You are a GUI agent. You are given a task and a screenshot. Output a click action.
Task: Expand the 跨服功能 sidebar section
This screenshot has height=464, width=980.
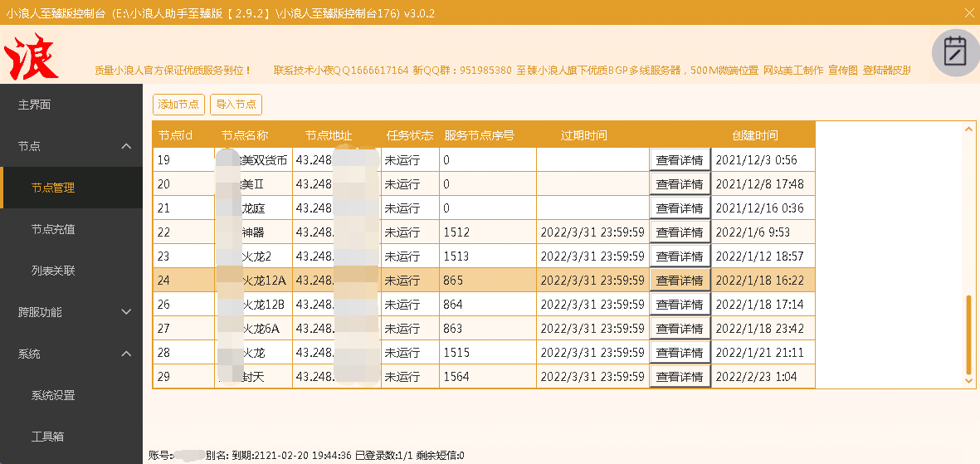126,312
